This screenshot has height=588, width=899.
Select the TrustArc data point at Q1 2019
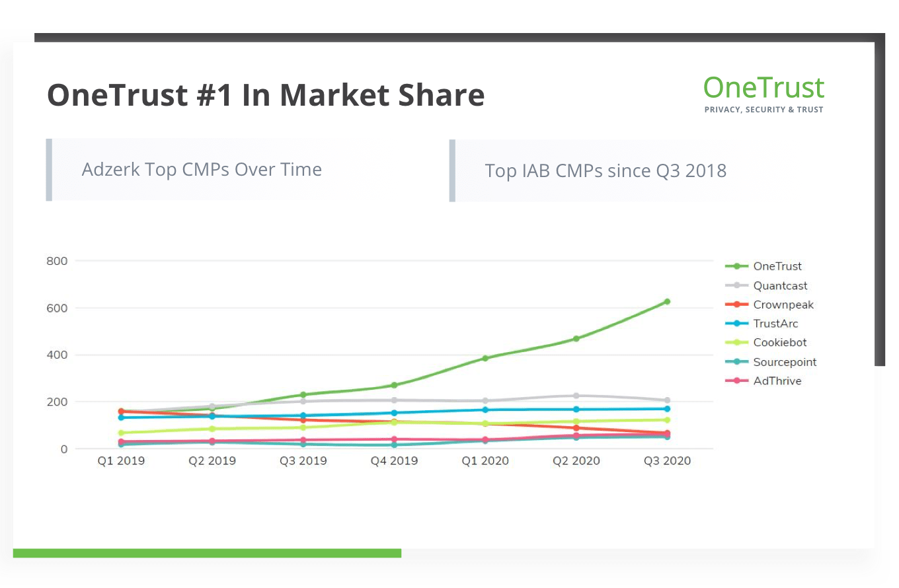pos(121,418)
